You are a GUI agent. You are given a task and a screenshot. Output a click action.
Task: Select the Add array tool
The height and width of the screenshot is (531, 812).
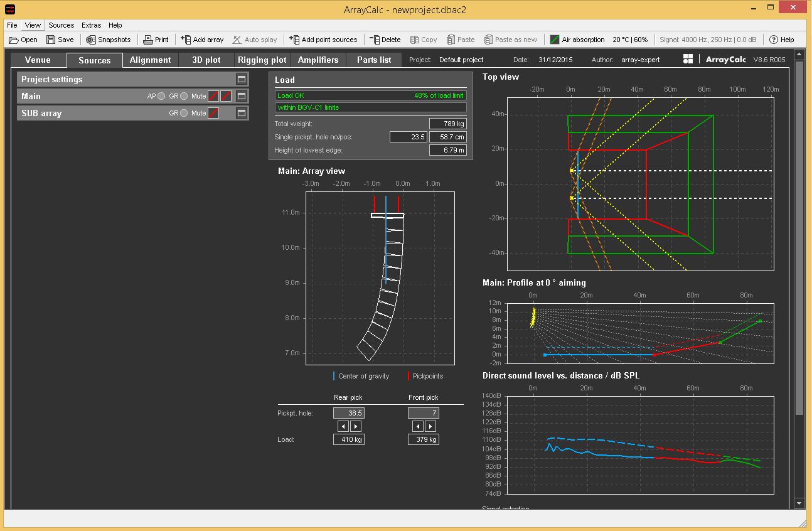point(201,39)
